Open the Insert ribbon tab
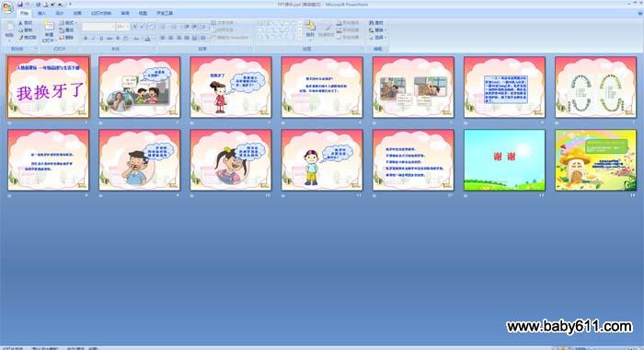The height and width of the screenshot is (350, 644). (x=41, y=13)
